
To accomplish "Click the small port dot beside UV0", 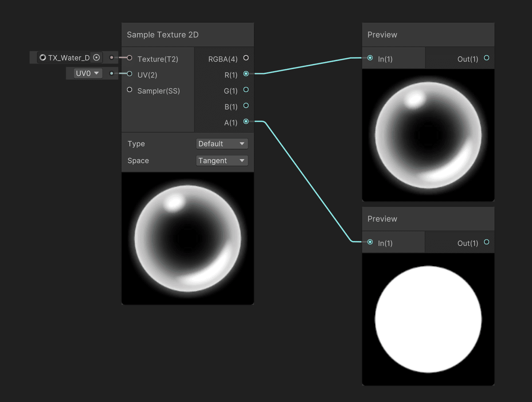I will [111, 74].
